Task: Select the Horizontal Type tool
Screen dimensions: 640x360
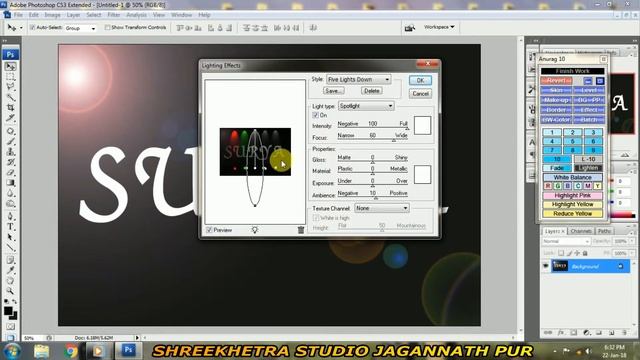Action: (x=11, y=227)
